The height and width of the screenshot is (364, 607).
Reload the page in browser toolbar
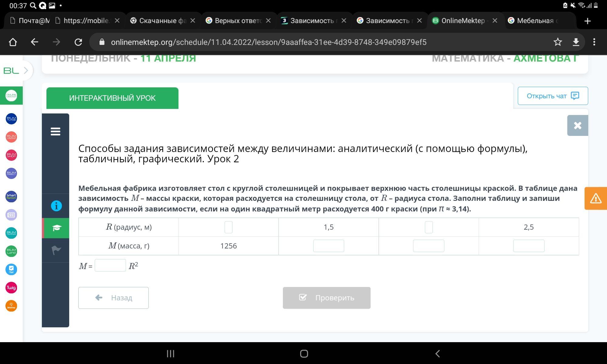tap(78, 42)
